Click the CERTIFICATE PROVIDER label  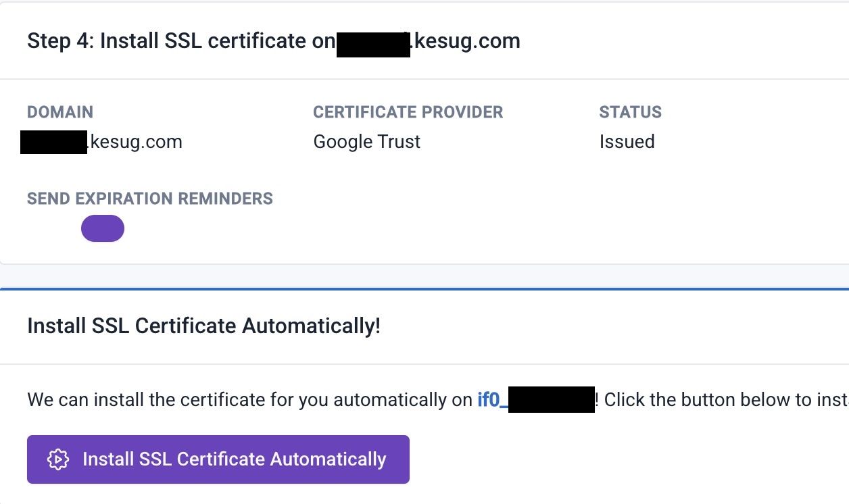click(408, 112)
